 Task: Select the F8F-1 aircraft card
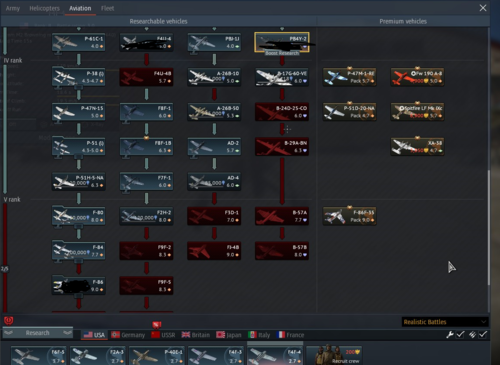click(146, 112)
